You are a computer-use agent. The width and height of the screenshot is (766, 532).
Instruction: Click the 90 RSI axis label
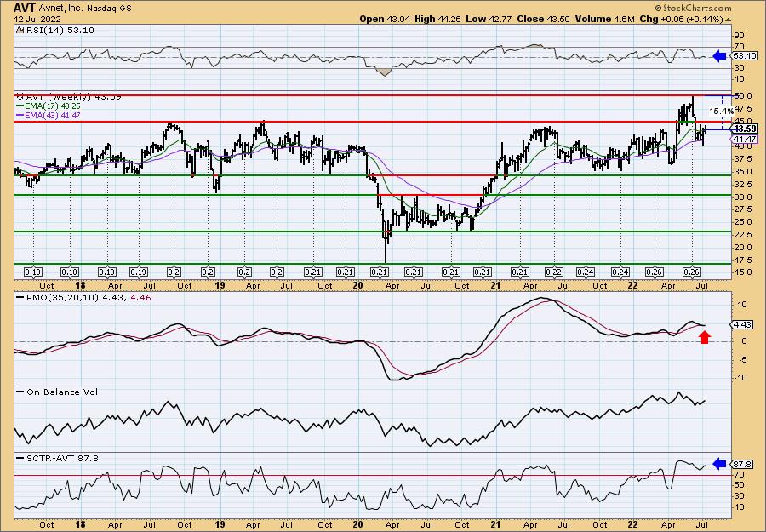739,36
